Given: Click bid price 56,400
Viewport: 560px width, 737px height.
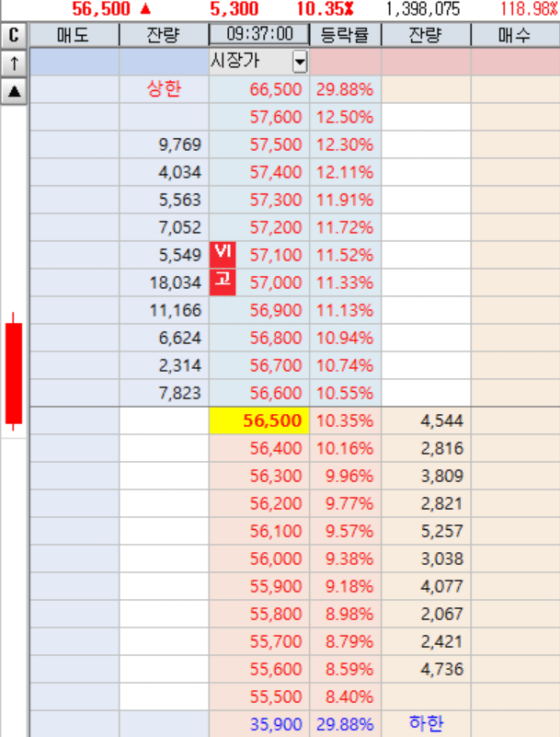Looking at the screenshot, I should [x=259, y=448].
